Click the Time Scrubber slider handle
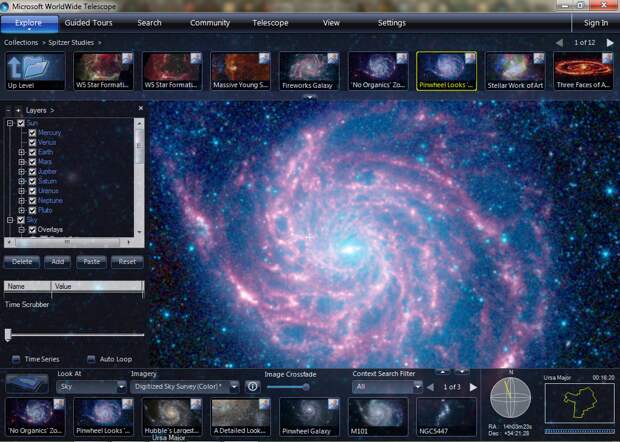The height and width of the screenshot is (442, 620). (8, 334)
